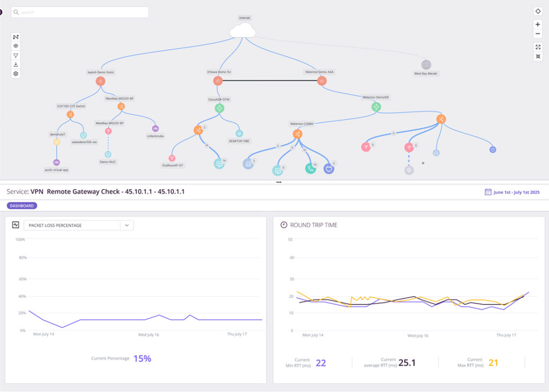The width and height of the screenshot is (549, 392).
Task: Click the panel splitter three-dots handle
Action: point(279,182)
